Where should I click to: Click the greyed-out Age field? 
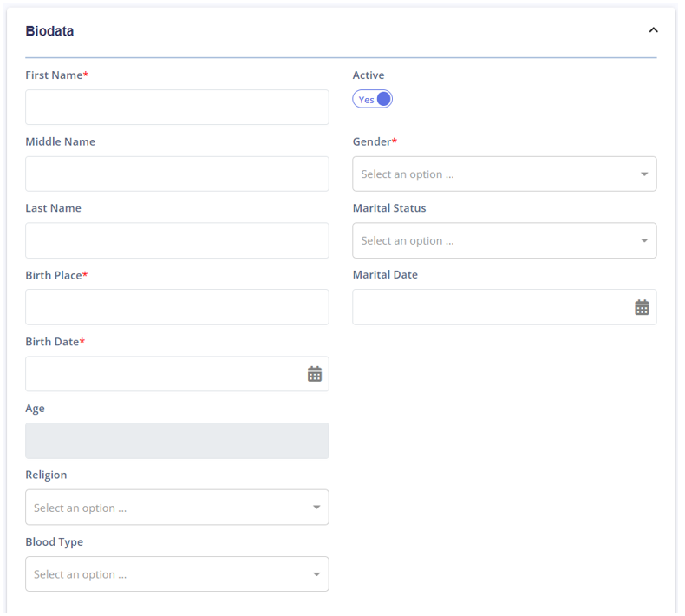pyautogui.click(x=177, y=441)
